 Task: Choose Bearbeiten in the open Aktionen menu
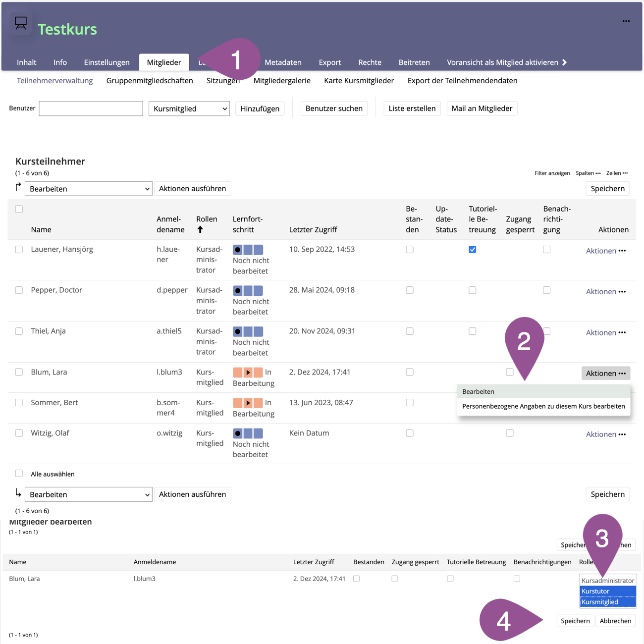click(x=478, y=391)
